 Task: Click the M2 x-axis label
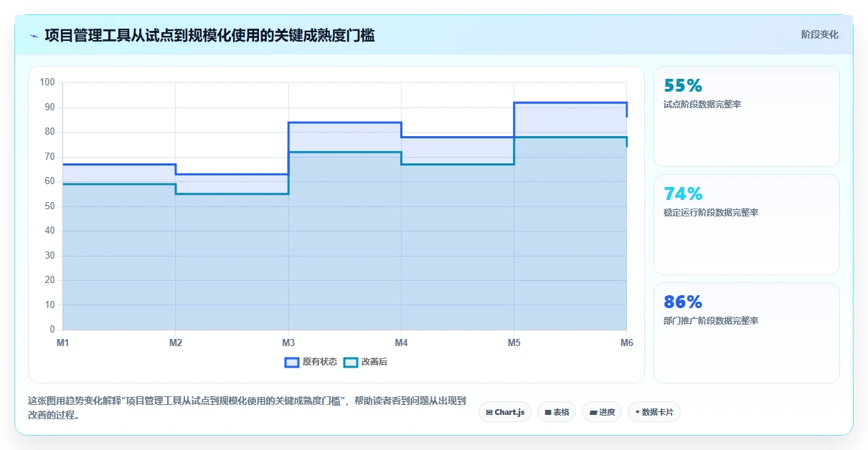coord(176,343)
